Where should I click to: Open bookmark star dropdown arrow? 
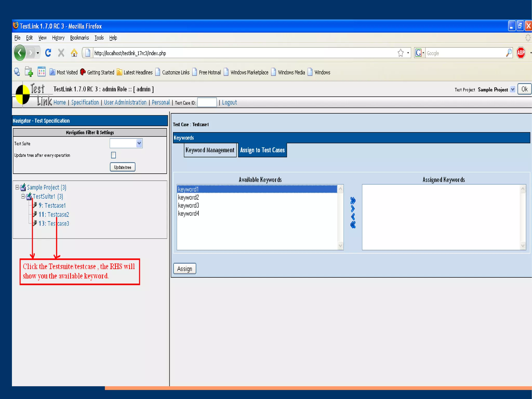408,53
